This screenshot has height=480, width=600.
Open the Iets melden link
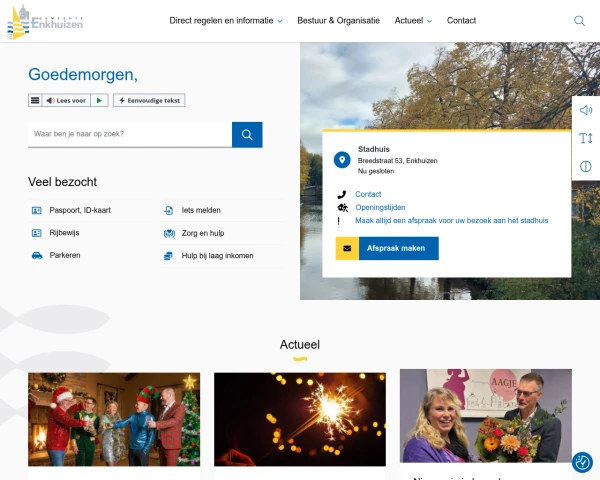[201, 210]
